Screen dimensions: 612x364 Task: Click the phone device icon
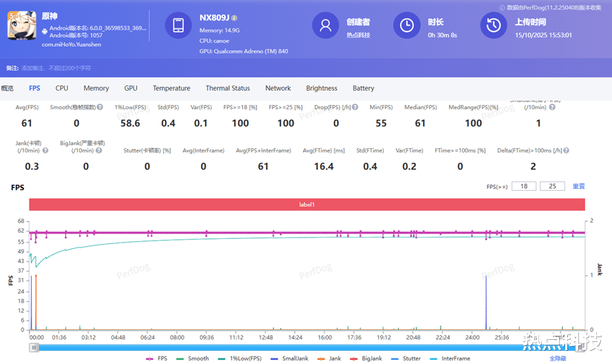(x=178, y=25)
